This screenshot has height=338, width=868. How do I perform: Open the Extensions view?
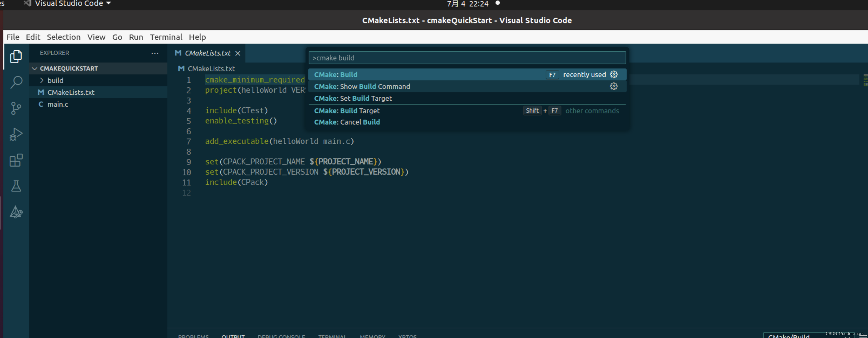click(x=16, y=160)
